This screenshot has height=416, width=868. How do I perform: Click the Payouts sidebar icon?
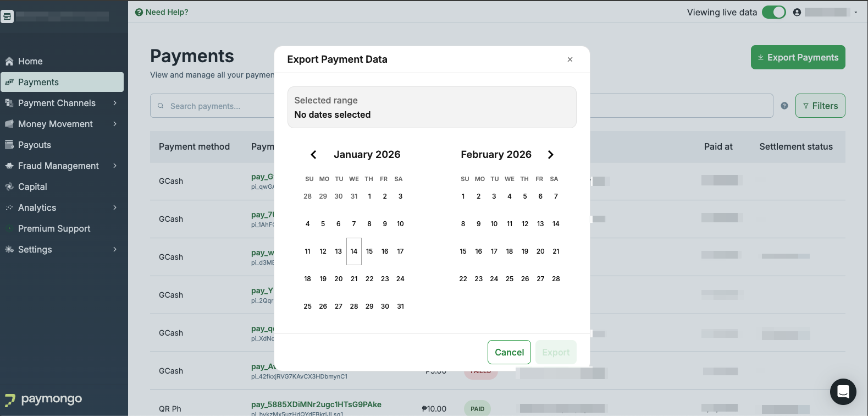9,145
